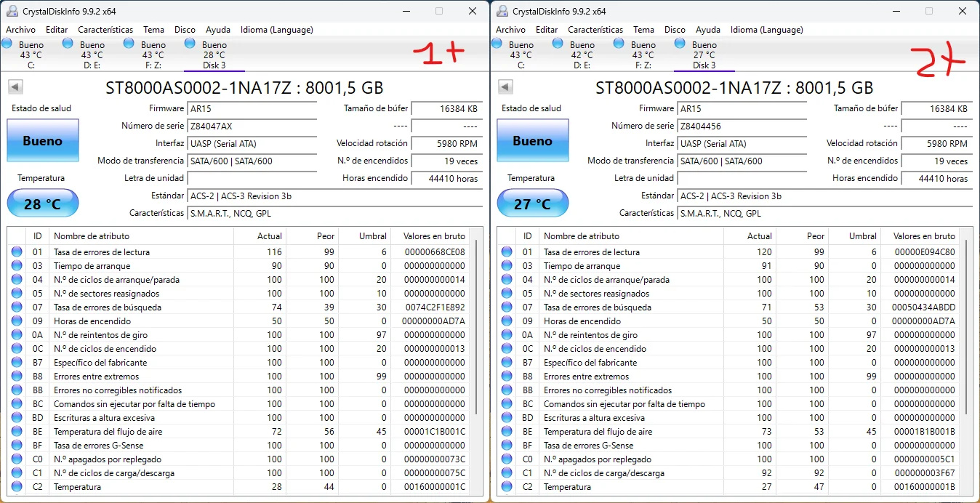980x503 pixels.
Task: Select raw value 000000003F67
Action: click(925, 473)
